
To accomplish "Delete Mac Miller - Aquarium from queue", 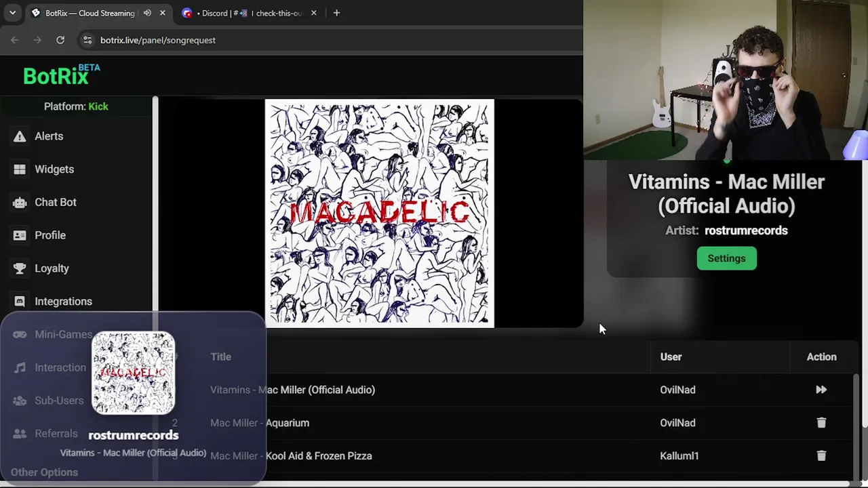I will click(821, 423).
